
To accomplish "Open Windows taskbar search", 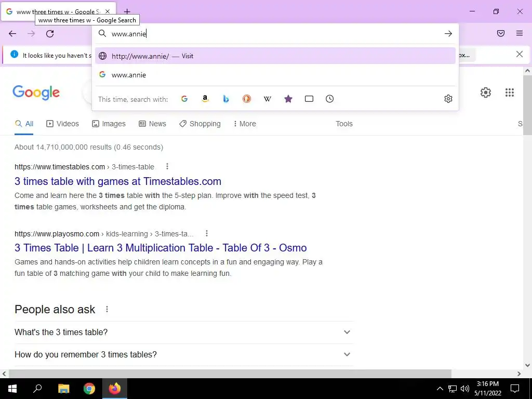I will point(37,389).
